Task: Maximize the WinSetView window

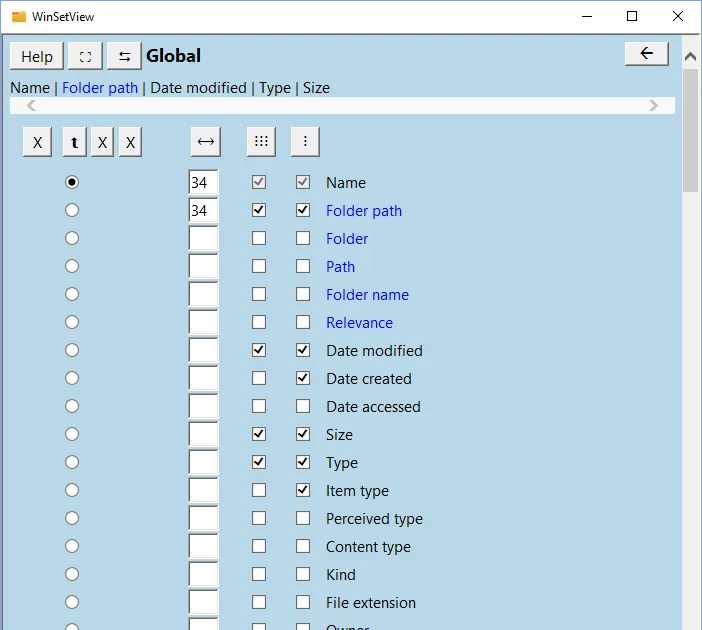Action: (632, 17)
